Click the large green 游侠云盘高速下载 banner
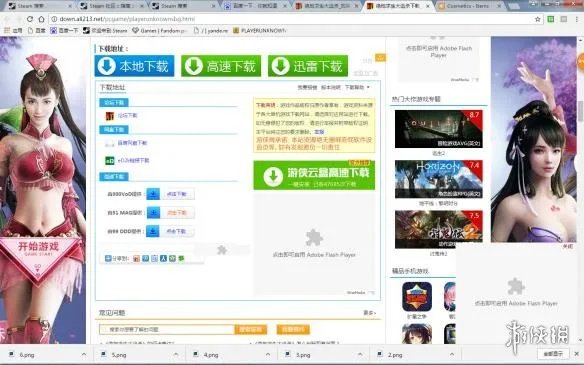Viewport: 584px width, 365px height. pyautogui.click(x=314, y=175)
